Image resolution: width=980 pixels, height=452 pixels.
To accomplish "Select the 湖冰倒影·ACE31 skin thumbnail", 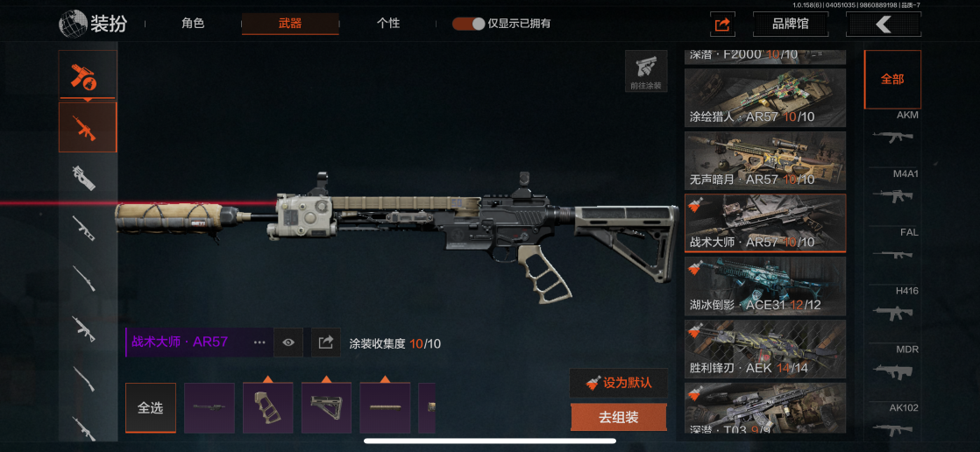I will coord(765,286).
